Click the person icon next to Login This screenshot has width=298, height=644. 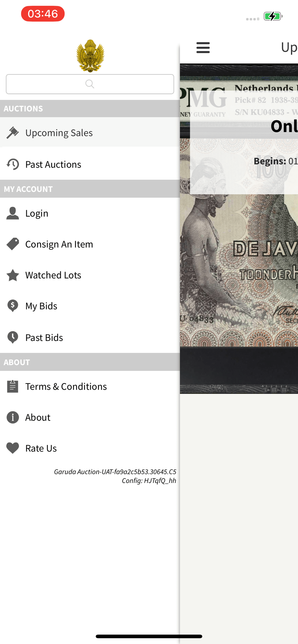13,213
